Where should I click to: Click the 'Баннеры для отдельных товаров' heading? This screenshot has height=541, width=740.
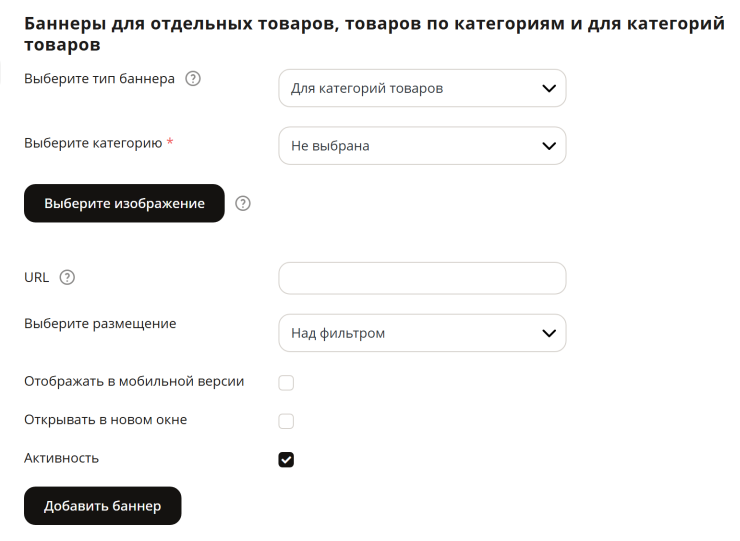374,34
